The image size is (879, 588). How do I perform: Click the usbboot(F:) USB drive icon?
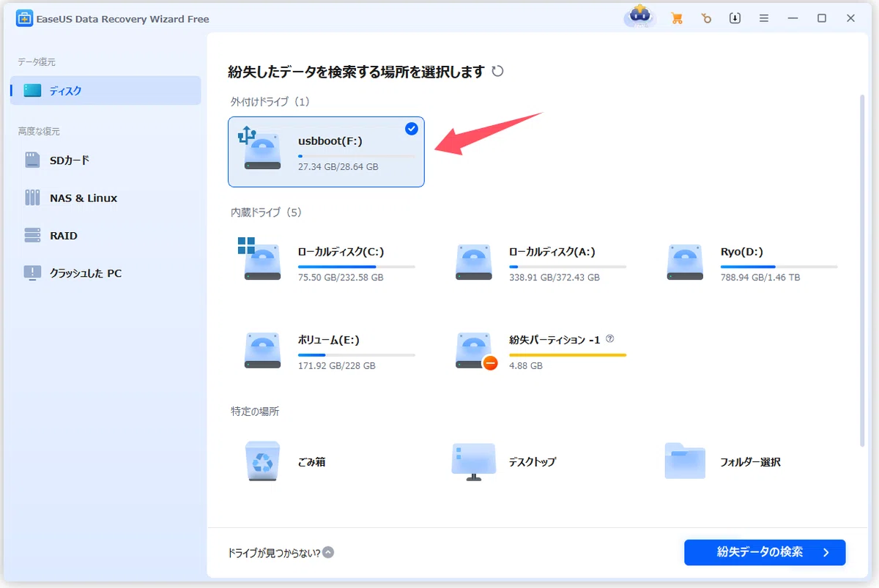point(261,149)
